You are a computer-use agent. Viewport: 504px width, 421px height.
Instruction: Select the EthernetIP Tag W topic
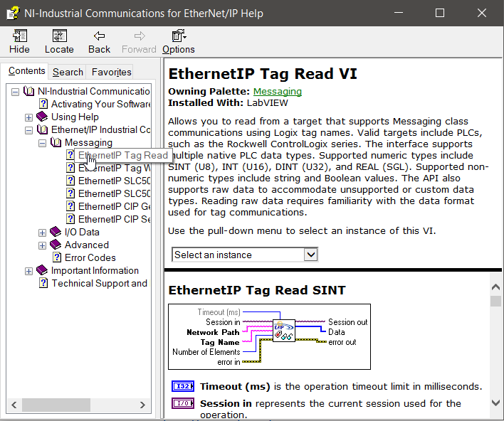114,168
